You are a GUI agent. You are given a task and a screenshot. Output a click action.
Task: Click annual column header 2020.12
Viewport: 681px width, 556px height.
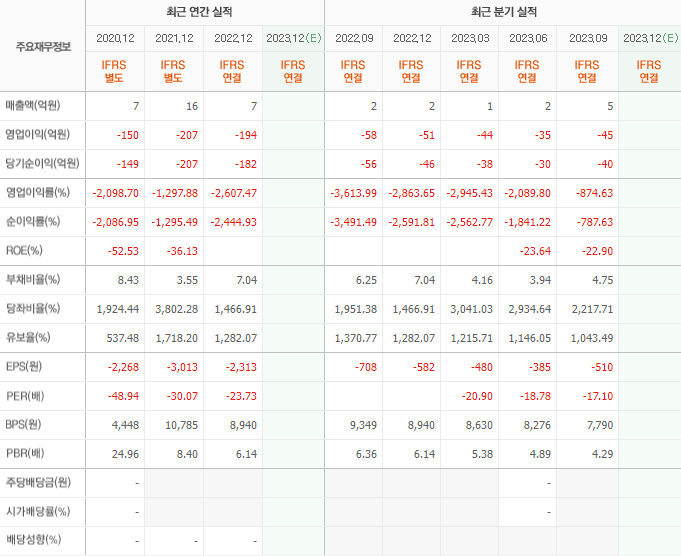pos(115,38)
